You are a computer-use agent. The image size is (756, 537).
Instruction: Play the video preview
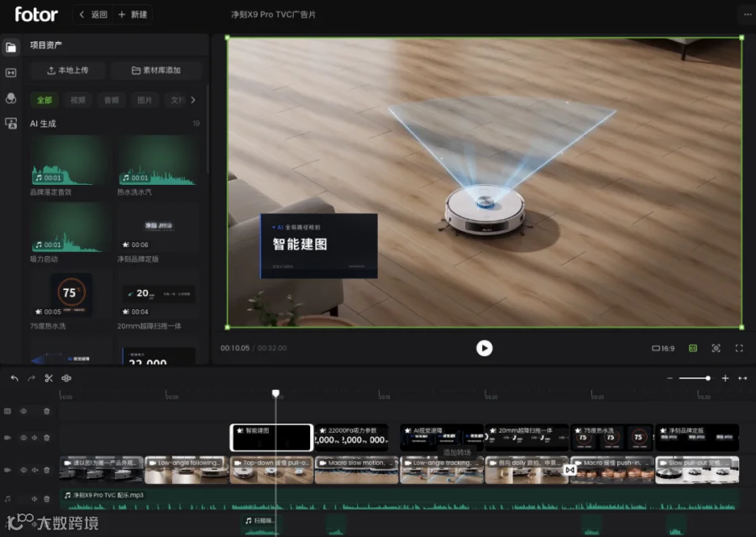tap(484, 349)
